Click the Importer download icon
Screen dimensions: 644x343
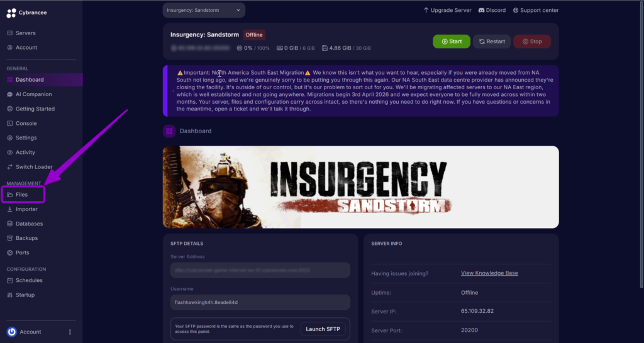(x=10, y=209)
